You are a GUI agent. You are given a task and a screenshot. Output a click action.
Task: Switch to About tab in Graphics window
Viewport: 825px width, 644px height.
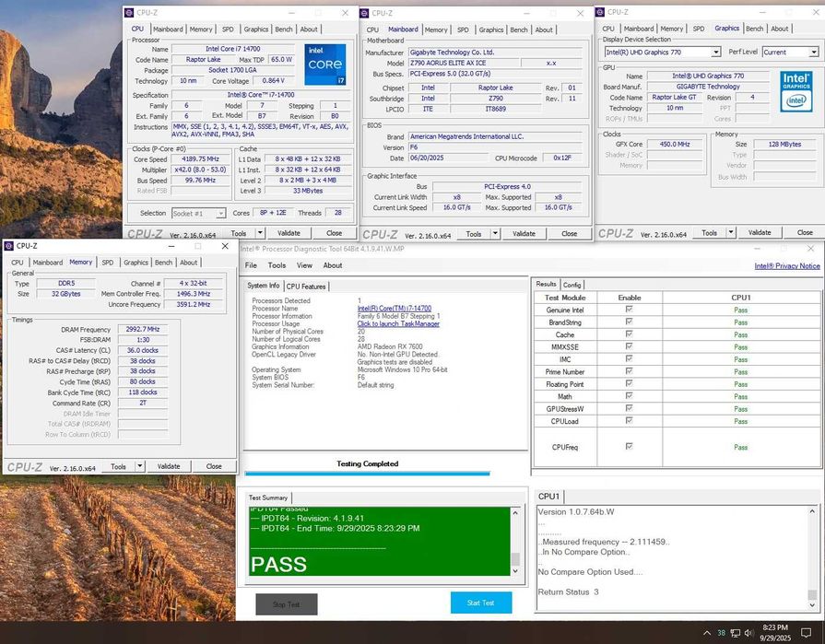779,29
